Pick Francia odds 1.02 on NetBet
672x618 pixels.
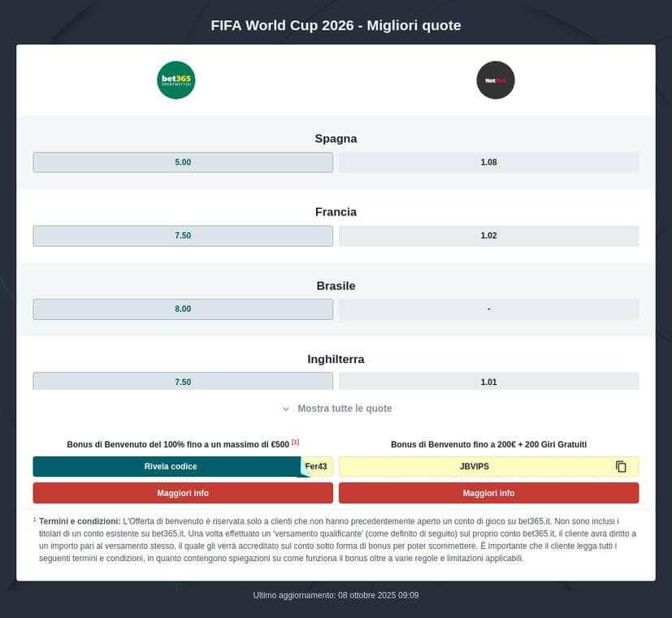tap(488, 236)
